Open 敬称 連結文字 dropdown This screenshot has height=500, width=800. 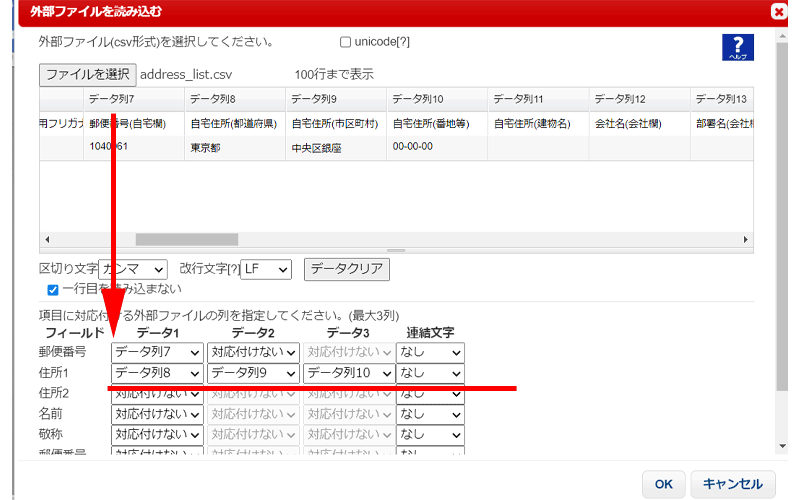click(430, 435)
